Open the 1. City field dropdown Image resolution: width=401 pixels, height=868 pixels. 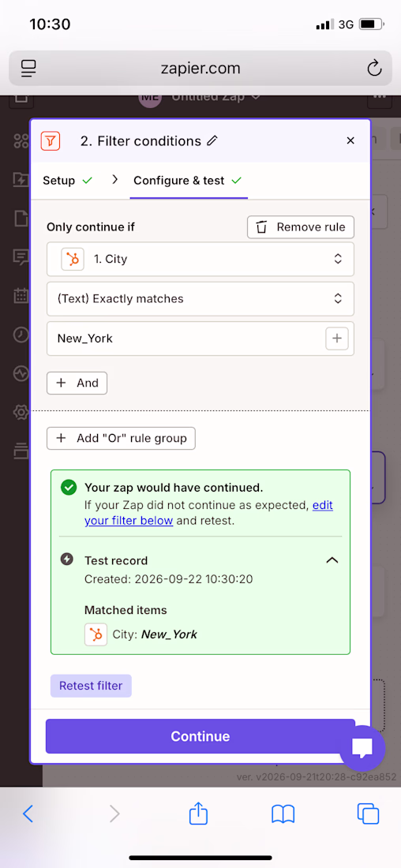click(200, 259)
